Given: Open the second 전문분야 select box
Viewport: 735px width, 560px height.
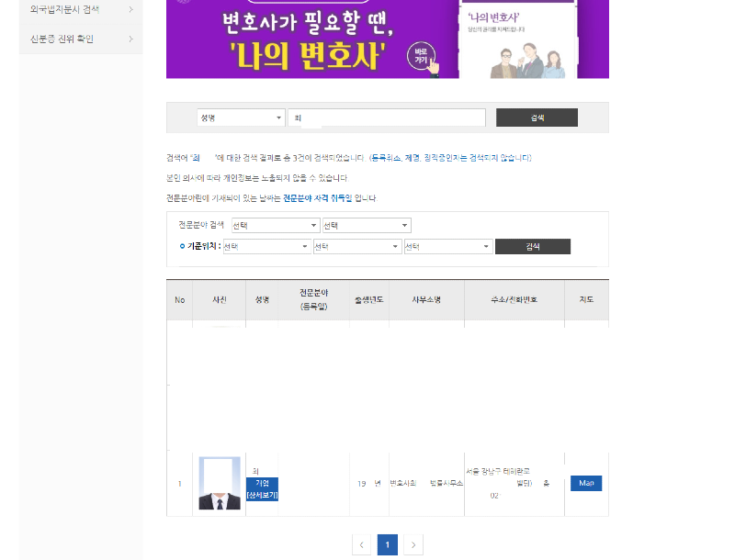Looking at the screenshot, I should pyautogui.click(x=367, y=224).
